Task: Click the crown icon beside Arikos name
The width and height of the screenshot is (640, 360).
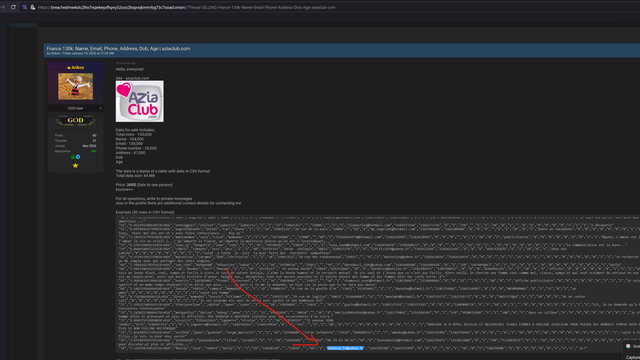Action: 69,68
